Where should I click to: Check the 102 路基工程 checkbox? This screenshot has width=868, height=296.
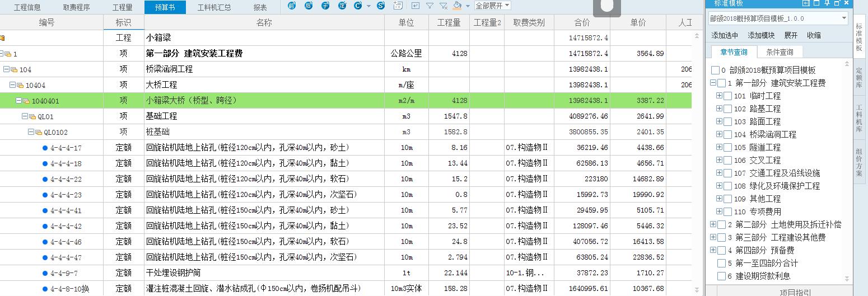pos(727,109)
